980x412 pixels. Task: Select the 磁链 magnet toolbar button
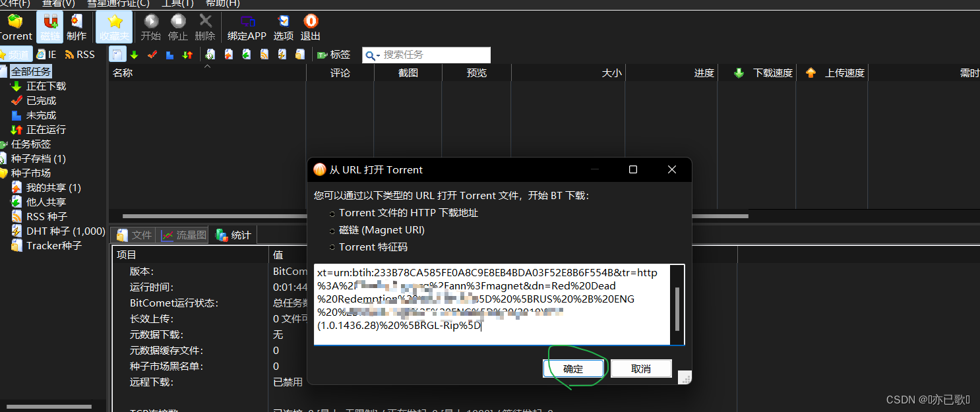50,27
